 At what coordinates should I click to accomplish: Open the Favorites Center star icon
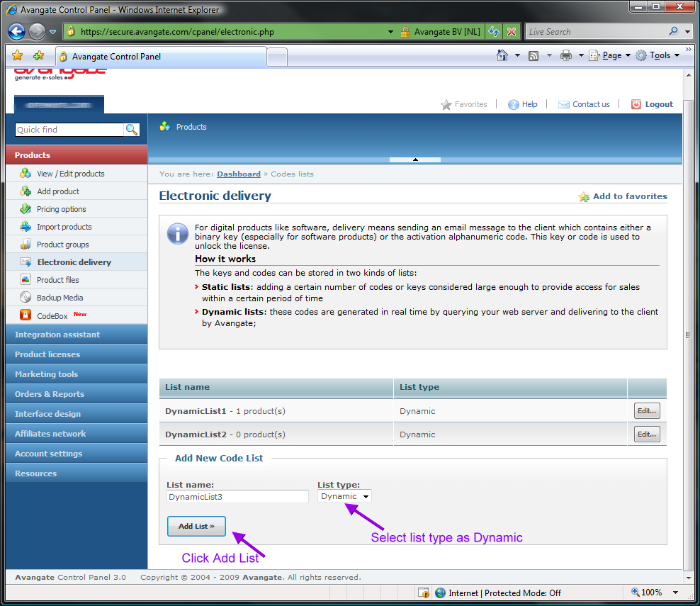pyautogui.click(x=18, y=56)
